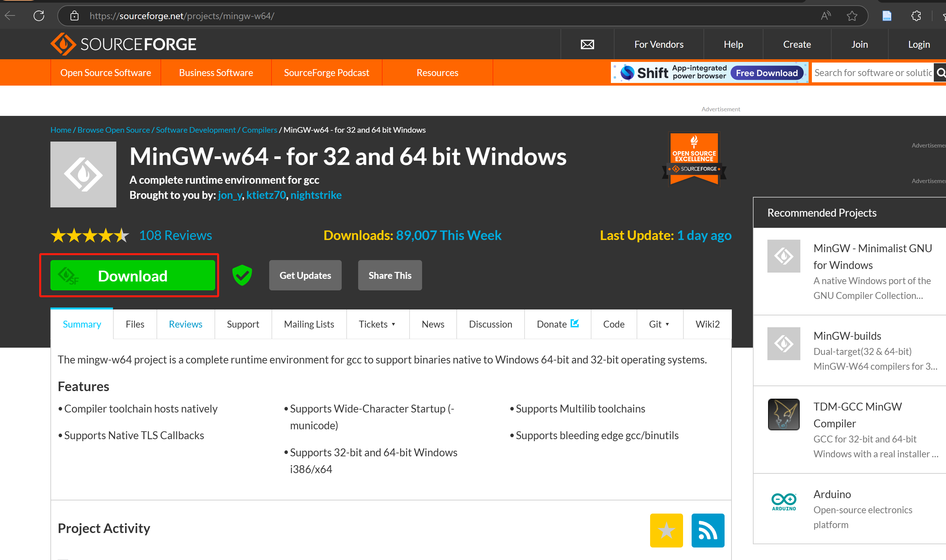Click the Home breadcrumb link
The image size is (946, 560).
tap(61, 130)
